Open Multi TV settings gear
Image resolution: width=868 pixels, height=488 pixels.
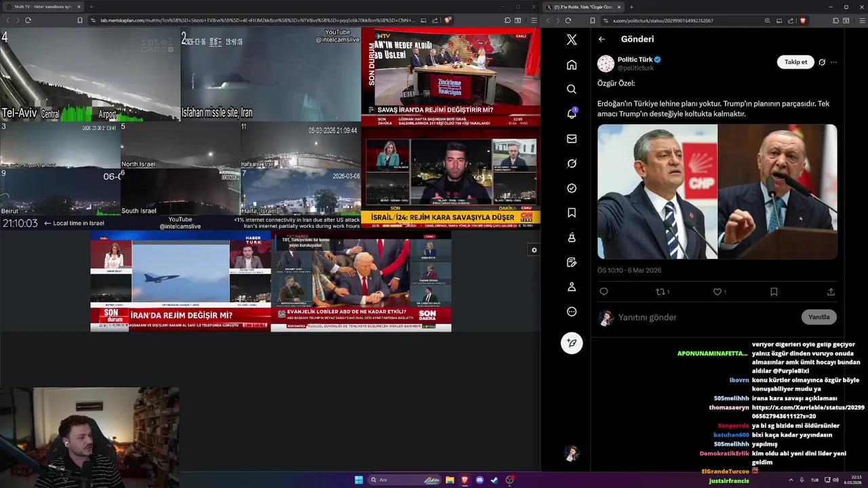coord(534,250)
